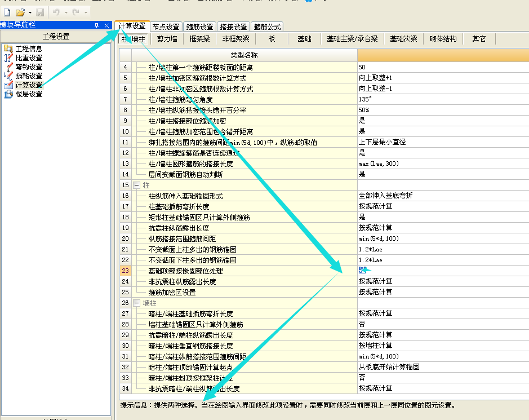Click value 全部伸入基底弯折 in row 16

point(385,196)
